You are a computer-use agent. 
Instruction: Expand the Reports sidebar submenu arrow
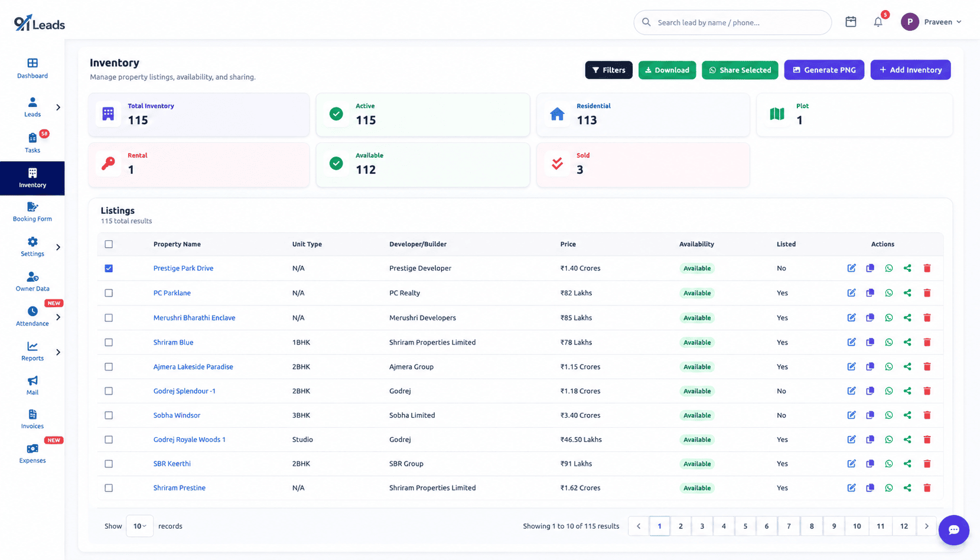58,352
